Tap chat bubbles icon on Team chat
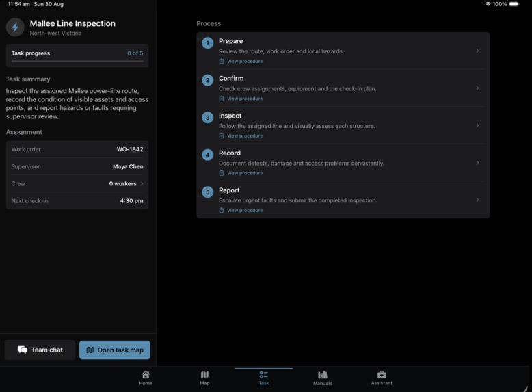 pos(23,350)
